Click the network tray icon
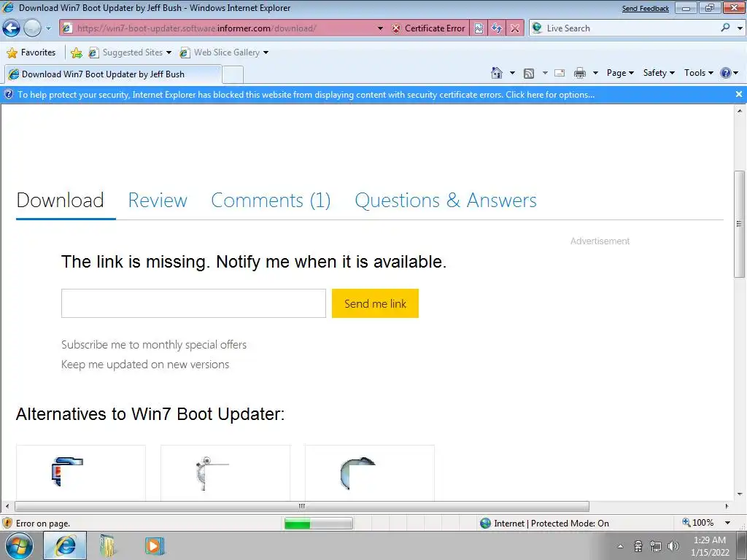Screen dimensions: 747x560 [656, 546]
